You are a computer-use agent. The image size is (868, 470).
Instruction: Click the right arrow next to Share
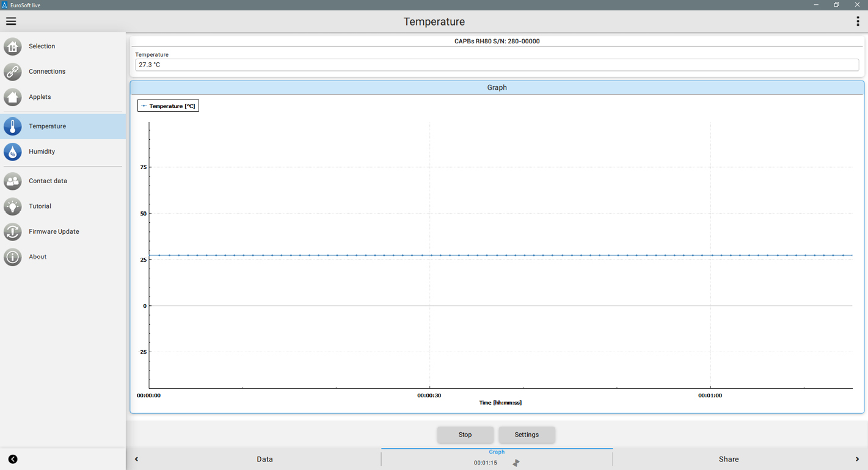pyautogui.click(x=857, y=459)
